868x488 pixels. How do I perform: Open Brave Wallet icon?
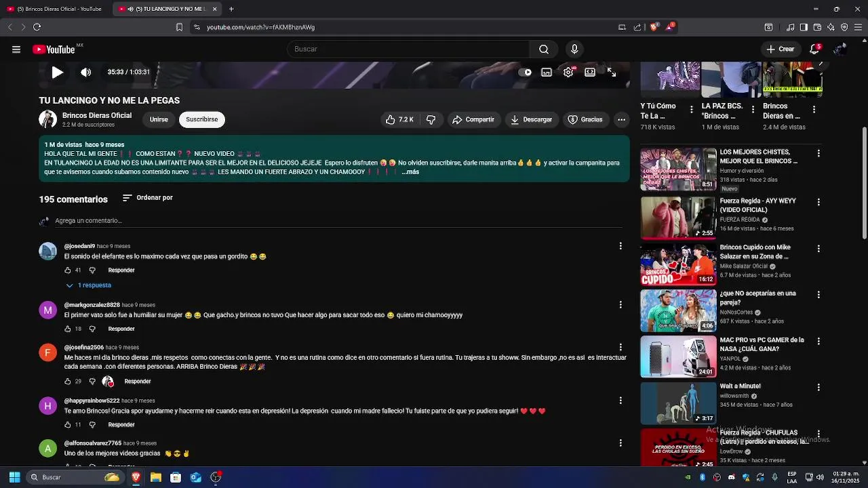click(x=817, y=27)
